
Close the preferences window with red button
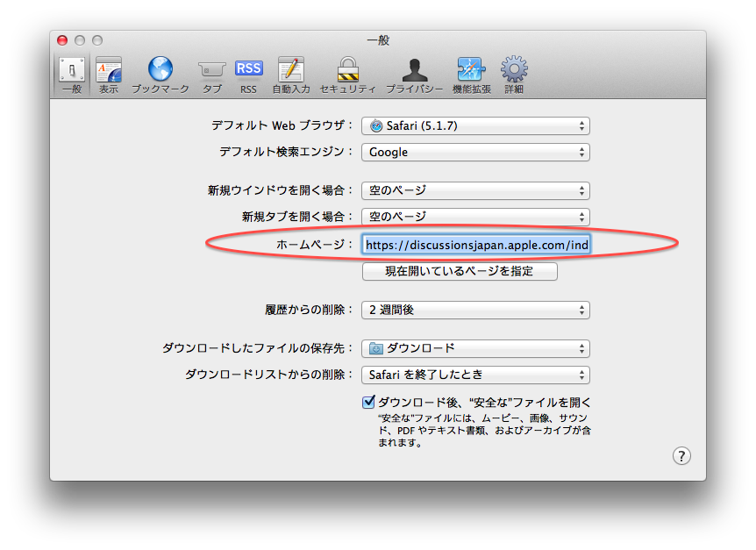[x=62, y=40]
